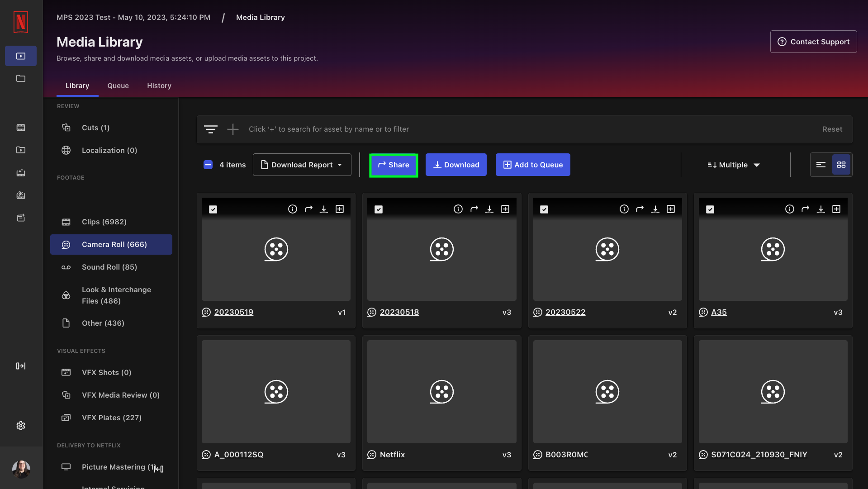This screenshot has height=489, width=868.
Task: Open the user avatar profile
Action: [x=21, y=469]
